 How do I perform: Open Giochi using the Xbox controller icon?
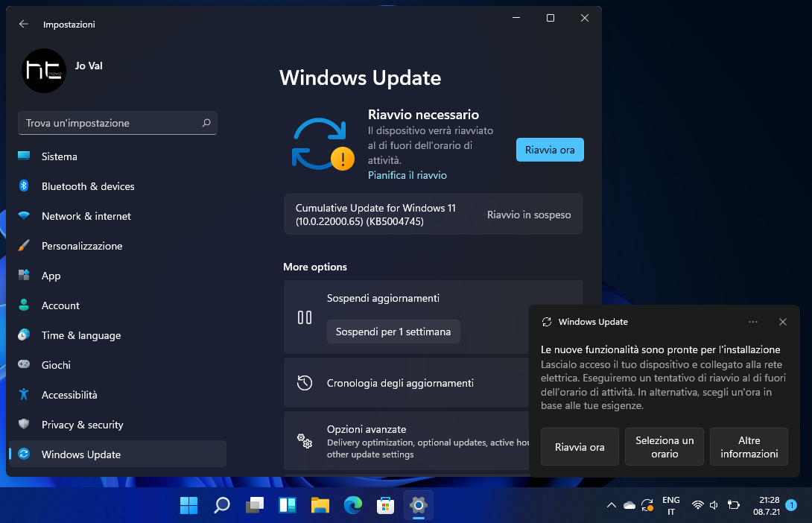click(24, 365)
